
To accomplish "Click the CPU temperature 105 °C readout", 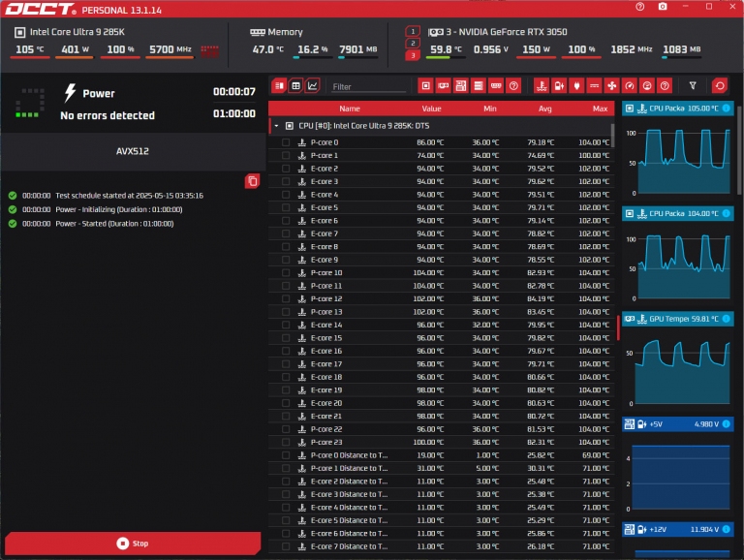I will 29,49.
